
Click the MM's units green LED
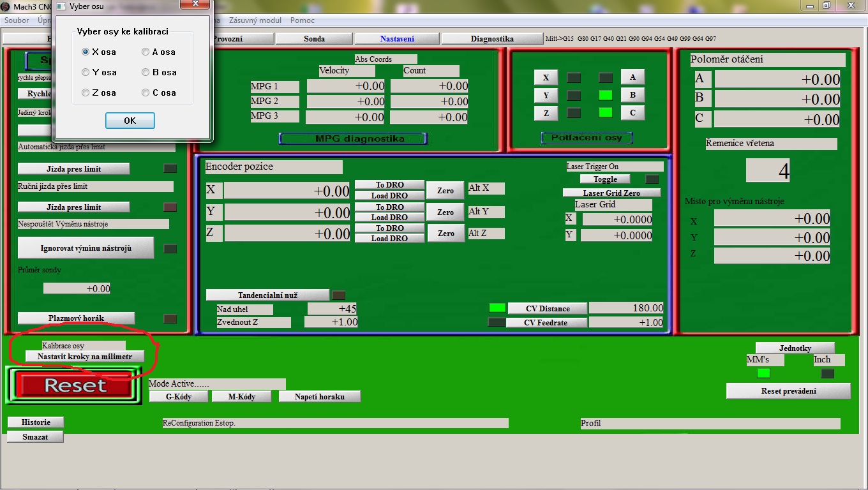pyautogui.click(x=763, y=373)
